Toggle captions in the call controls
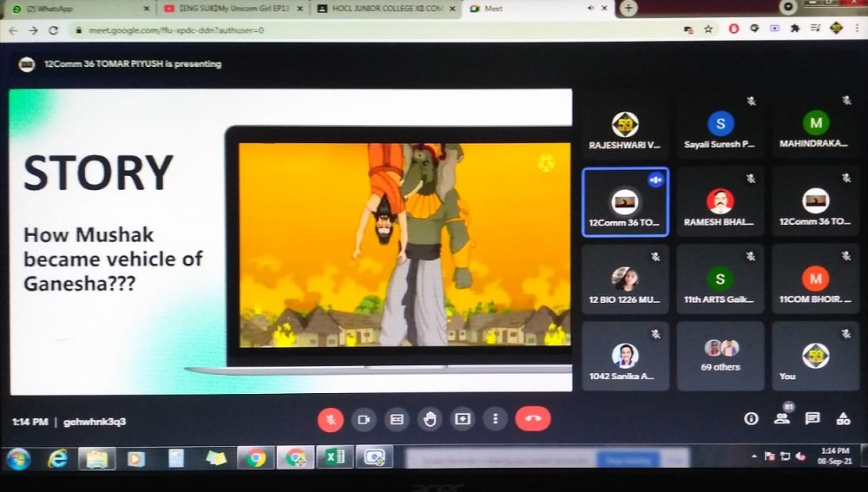Viewport: 868px width, 492px height. pyautogui.click(x=397, y=419)
